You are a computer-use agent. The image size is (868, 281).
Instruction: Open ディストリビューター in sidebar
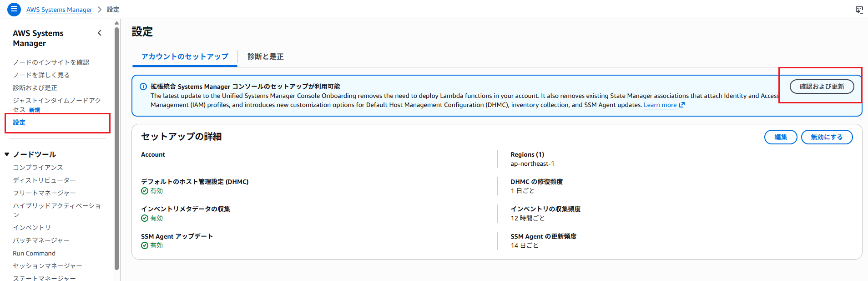(44, 180)
